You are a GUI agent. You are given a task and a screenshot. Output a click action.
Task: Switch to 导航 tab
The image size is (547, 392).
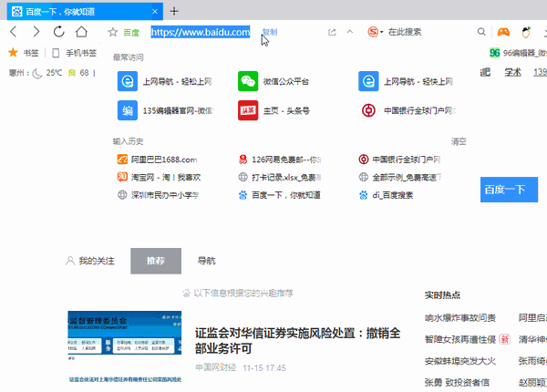[x=207, y=261]
